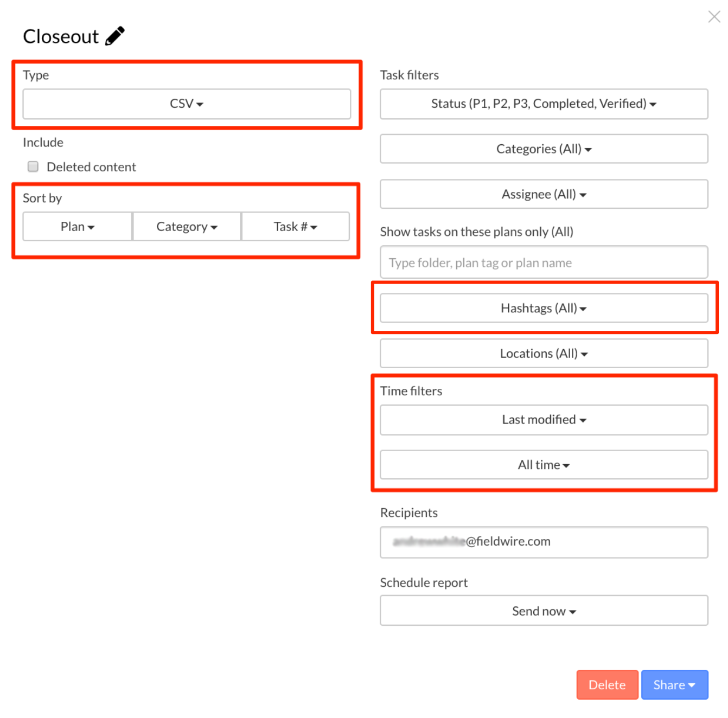
Task: Open the CSV type dropdown
Action: 187,104
